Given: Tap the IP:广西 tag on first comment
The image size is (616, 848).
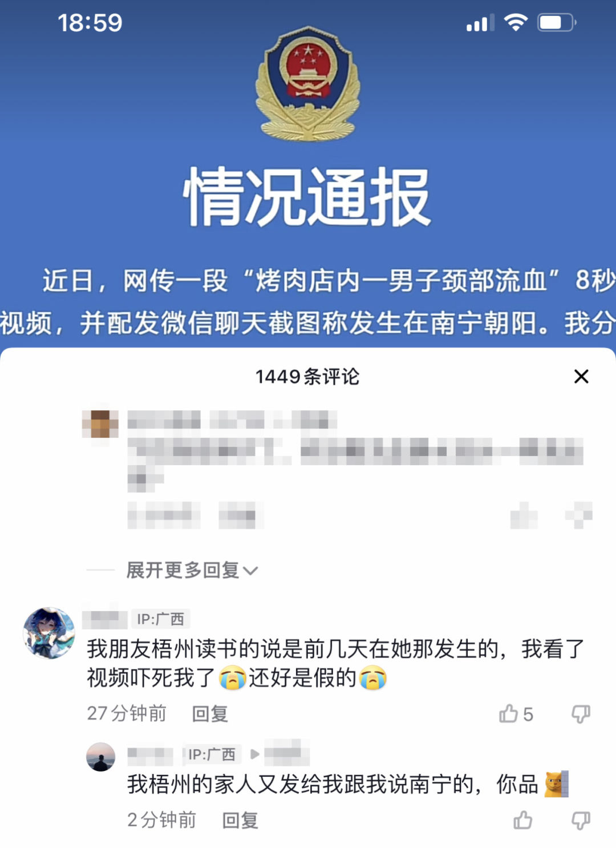Looking at the screenshot, I should coord(160,619).
